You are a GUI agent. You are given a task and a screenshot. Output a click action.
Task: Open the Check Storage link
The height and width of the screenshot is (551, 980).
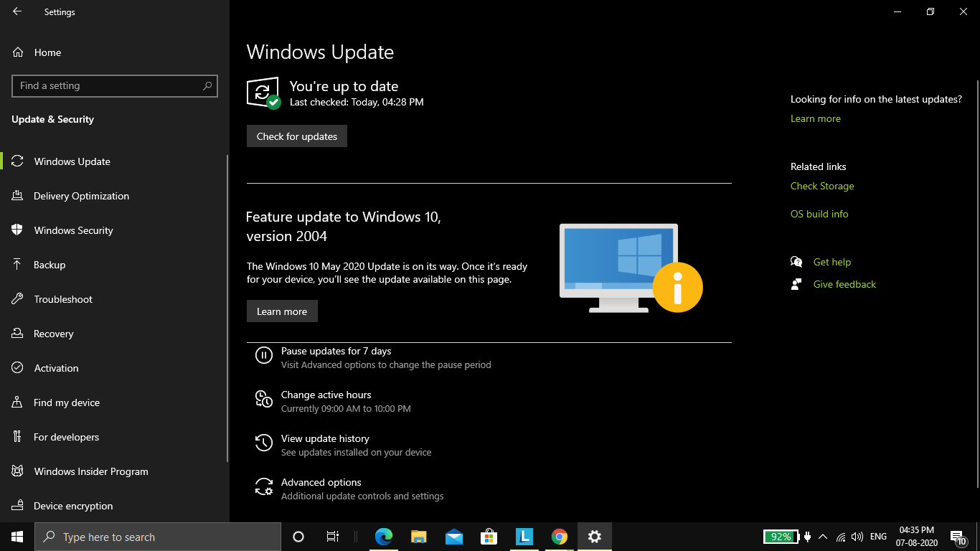(x=822, y=186)
